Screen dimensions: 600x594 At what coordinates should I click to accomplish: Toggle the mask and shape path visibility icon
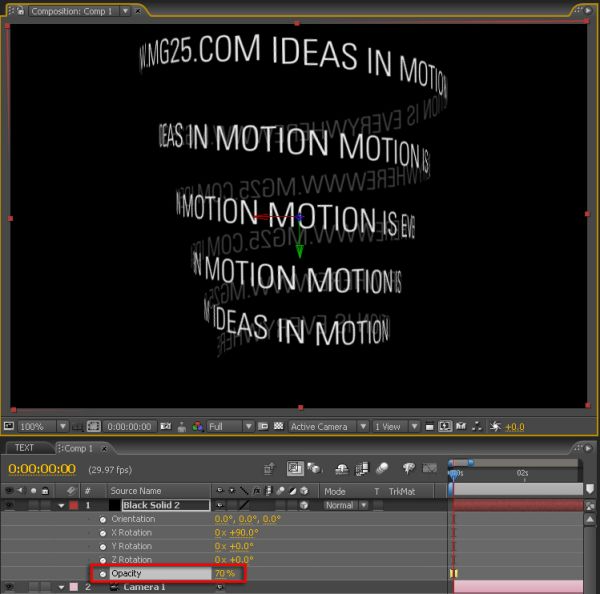pyautogui.click(x=94, y=426)
